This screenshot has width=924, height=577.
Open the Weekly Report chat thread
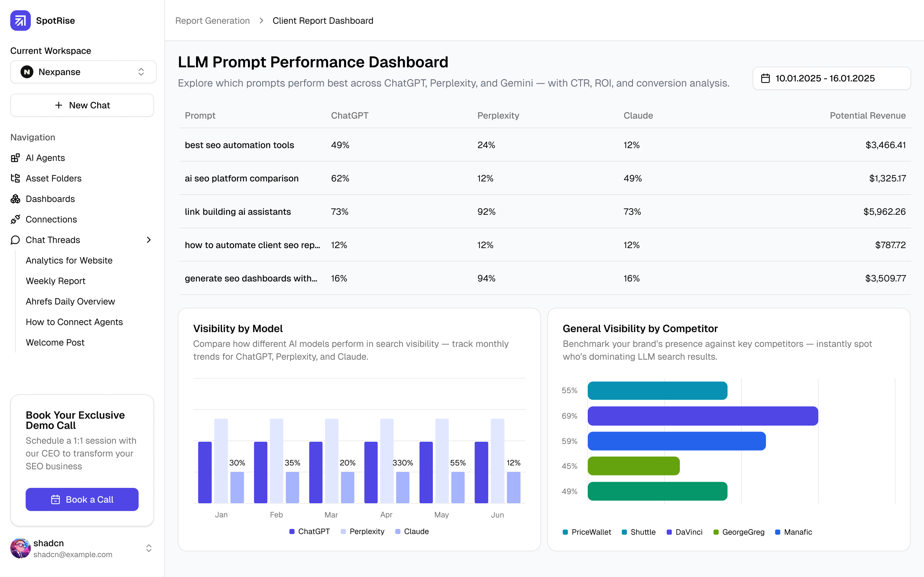pyautogui.click(x=56, y=281)
